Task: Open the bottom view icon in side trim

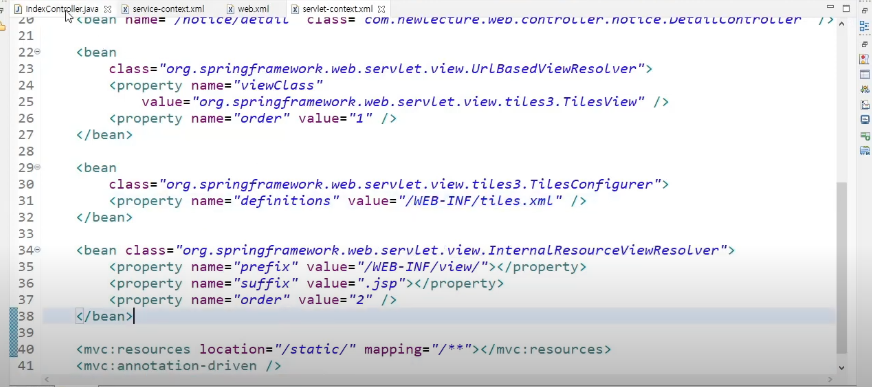Action: tap(865, 150)
